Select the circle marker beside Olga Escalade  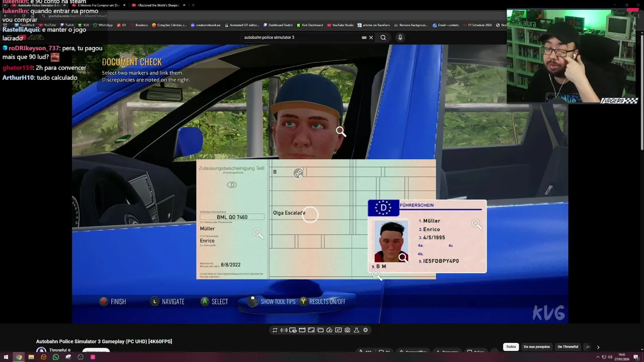click(310, 215)
